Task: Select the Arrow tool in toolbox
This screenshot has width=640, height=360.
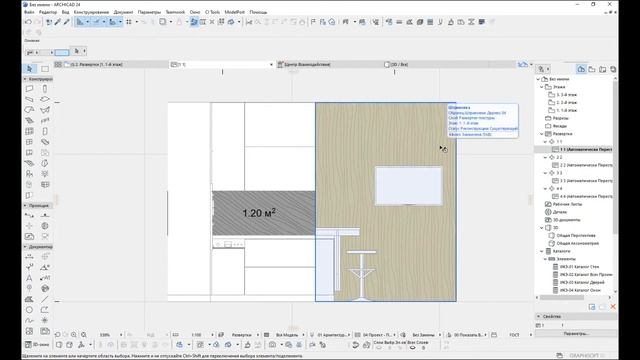Action: pyautogui.click(x=29, y=69)
